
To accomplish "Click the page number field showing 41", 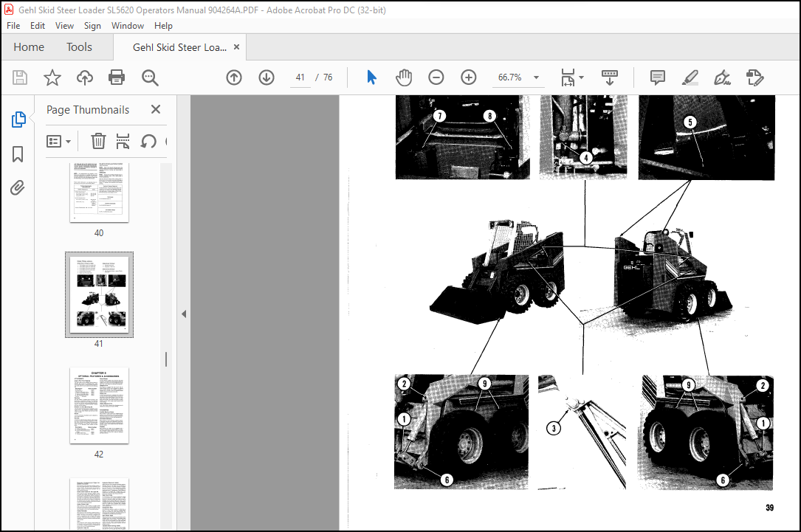I will click(300, 77).
